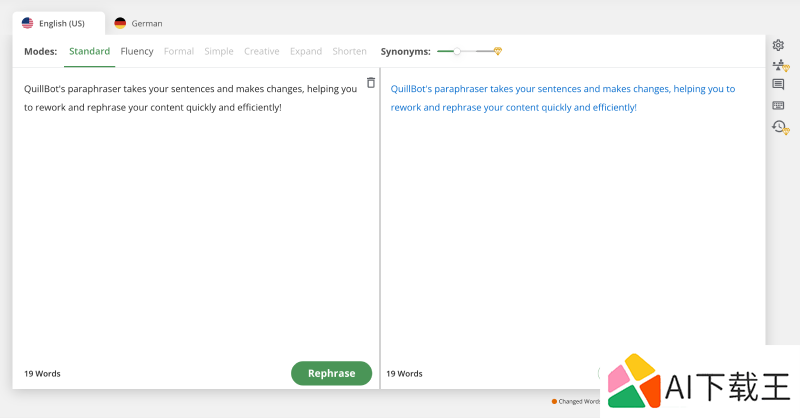Click inside the input text area
The width and height of the screenshot is (800, 418).
[194, 214]
